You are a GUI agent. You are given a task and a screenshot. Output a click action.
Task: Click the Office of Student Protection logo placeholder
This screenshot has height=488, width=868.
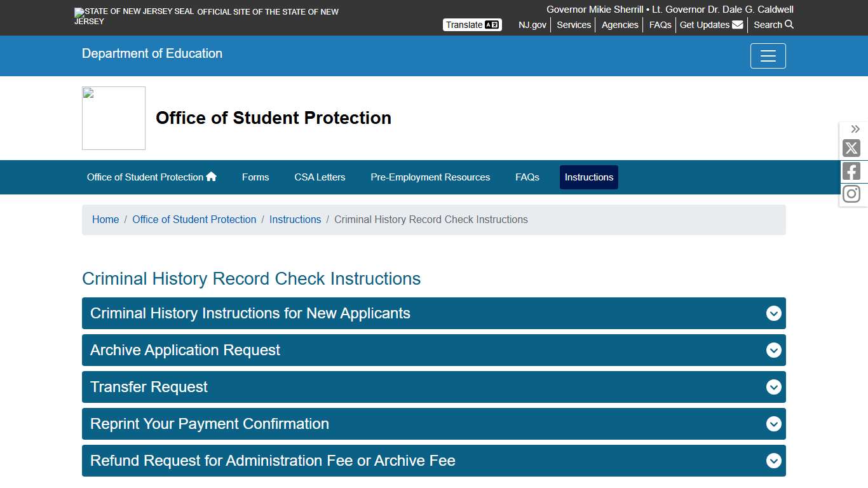tap(113, 118)
